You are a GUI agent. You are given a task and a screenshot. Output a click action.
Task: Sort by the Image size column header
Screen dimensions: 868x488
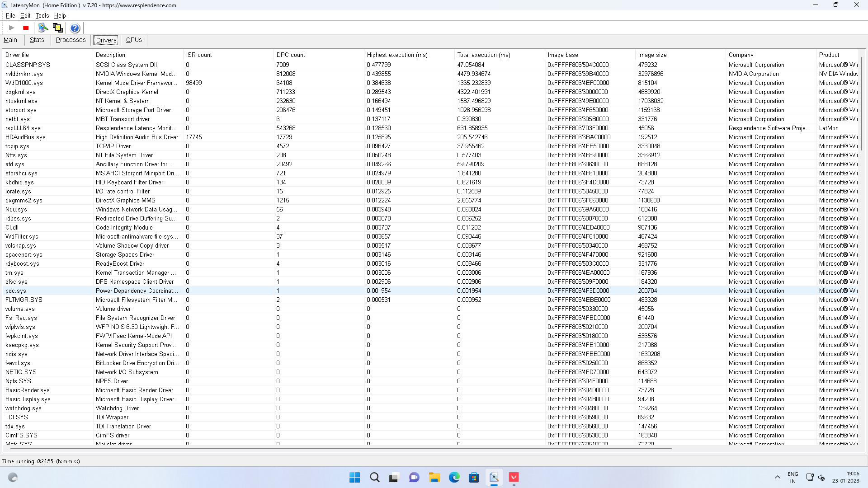point(681,55)
